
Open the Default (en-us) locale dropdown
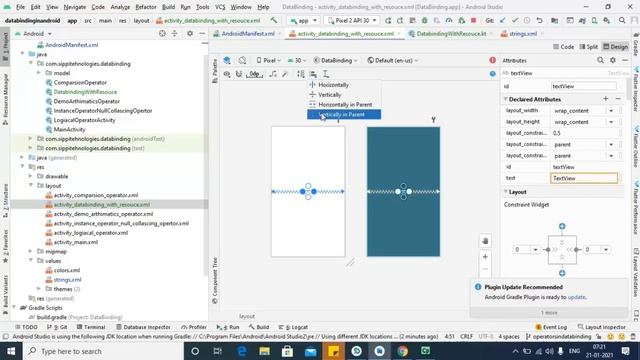tap(393, 60)
